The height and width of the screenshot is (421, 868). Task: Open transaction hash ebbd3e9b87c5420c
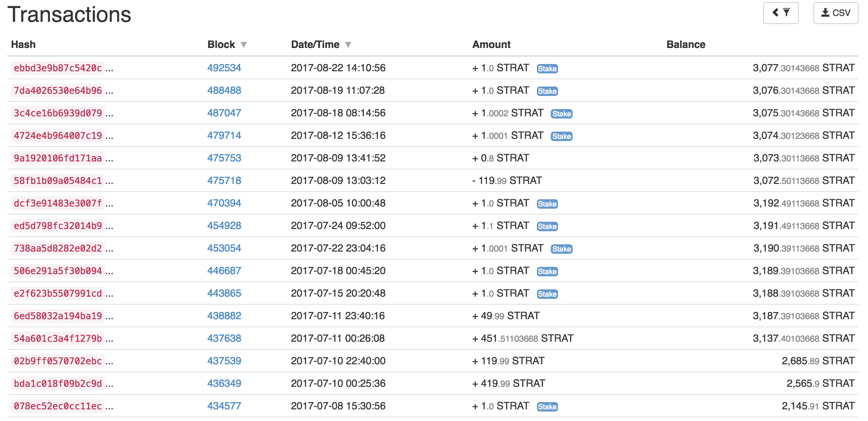[x=58, y=68]
